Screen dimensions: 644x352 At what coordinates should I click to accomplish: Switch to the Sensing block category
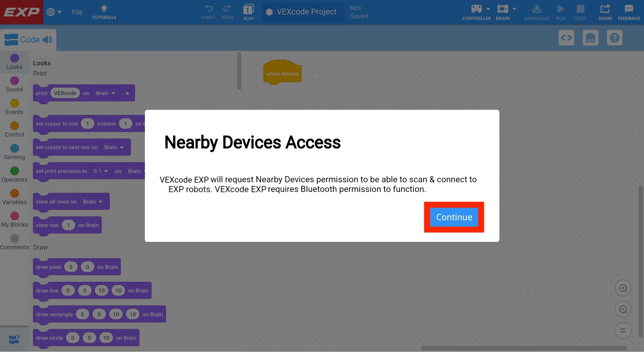tap(14, 152)
